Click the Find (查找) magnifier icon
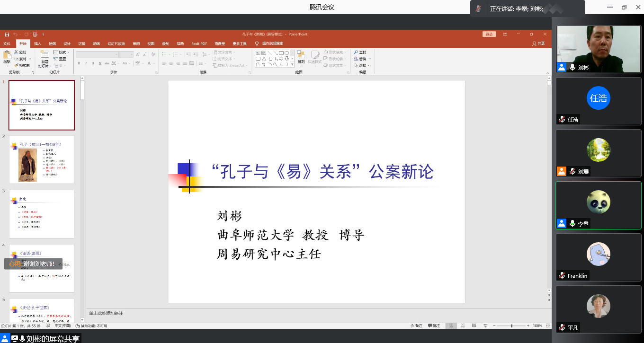 [356, 52]
